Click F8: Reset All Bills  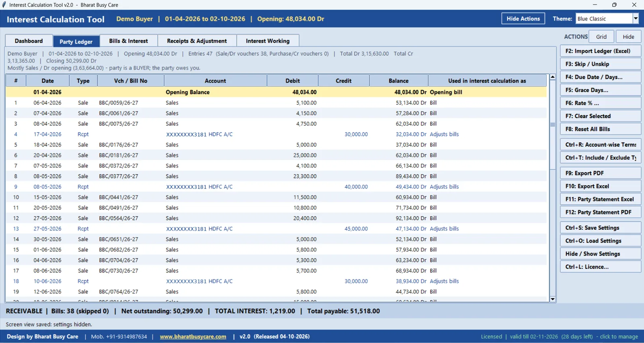click(x=601, y=129)
